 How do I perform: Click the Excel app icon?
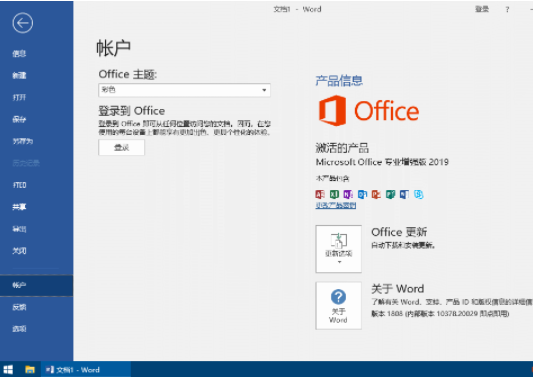334,194
